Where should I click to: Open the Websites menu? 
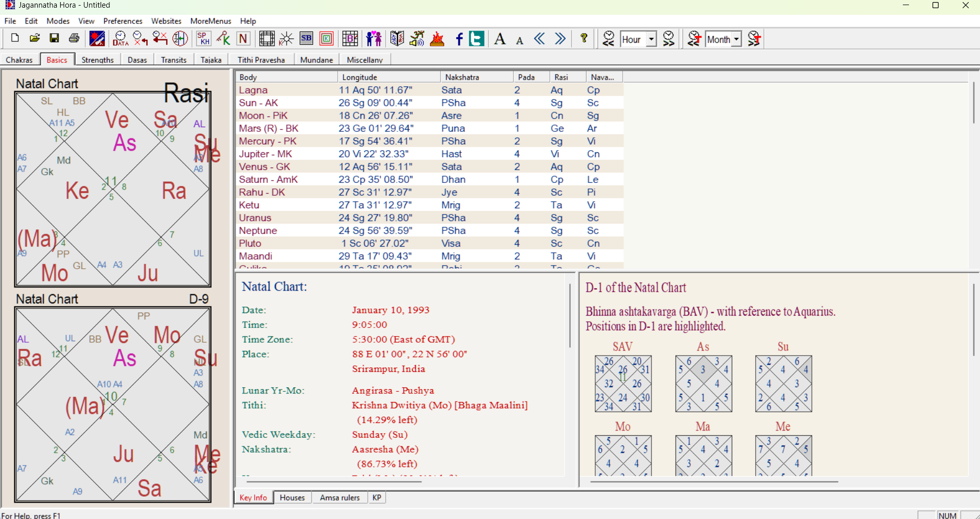166,21
